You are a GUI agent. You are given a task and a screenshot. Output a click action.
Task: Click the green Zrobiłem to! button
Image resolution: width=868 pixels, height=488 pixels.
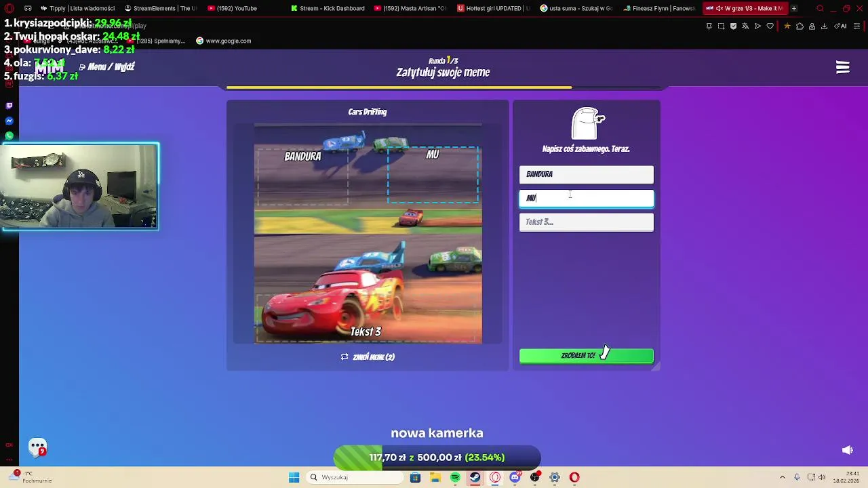[586, 356]
